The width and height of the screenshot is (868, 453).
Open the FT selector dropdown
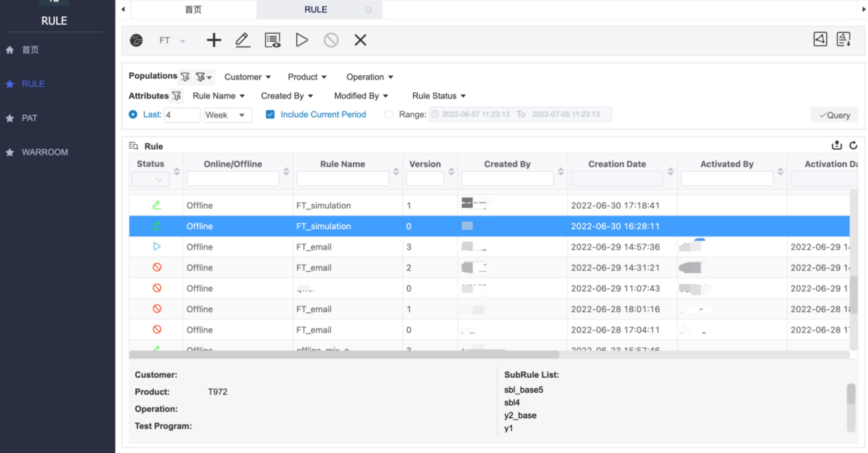tap(172, 41)
